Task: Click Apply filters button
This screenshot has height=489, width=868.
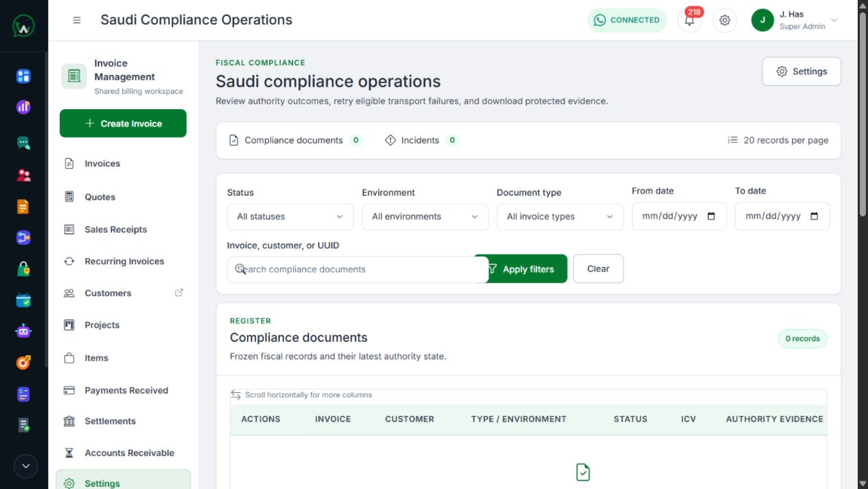Action: click(527, 269)
